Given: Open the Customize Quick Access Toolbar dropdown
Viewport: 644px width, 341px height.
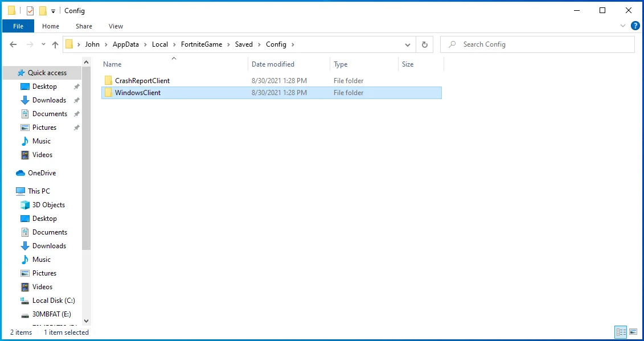Looking at the screenshot, I should pyautogui.click(x=53, y=11).
